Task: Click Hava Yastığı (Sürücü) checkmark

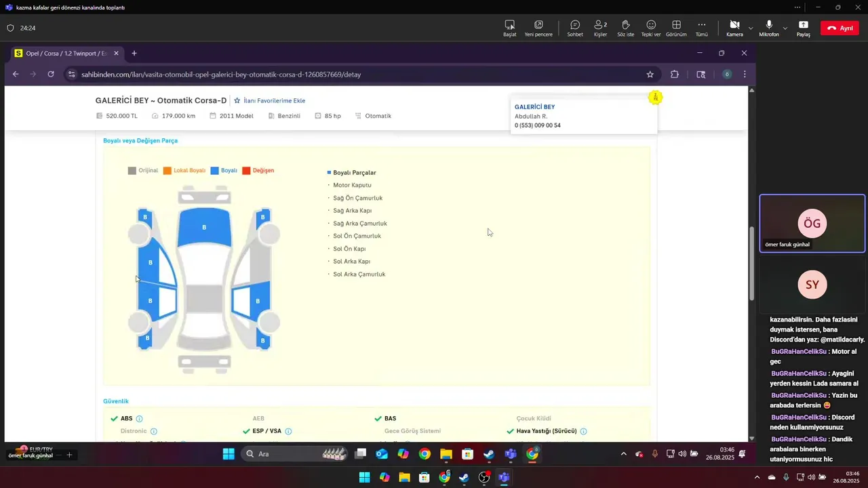Action: point(511,431)
